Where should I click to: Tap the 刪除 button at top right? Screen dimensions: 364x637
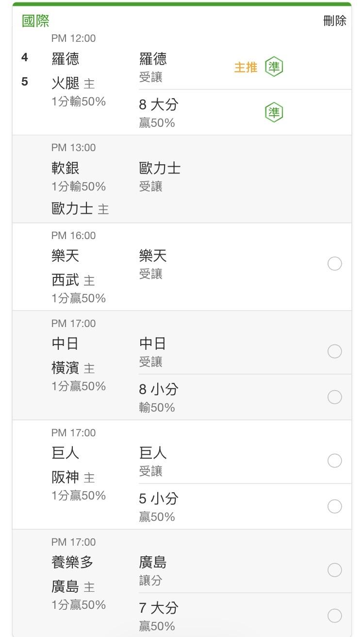point(335,21)
